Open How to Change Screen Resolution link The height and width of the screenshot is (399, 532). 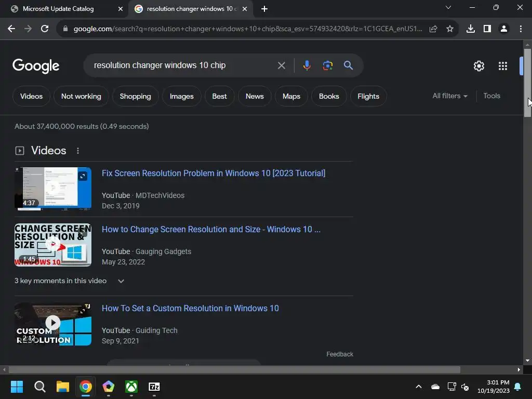click(211, 229)
